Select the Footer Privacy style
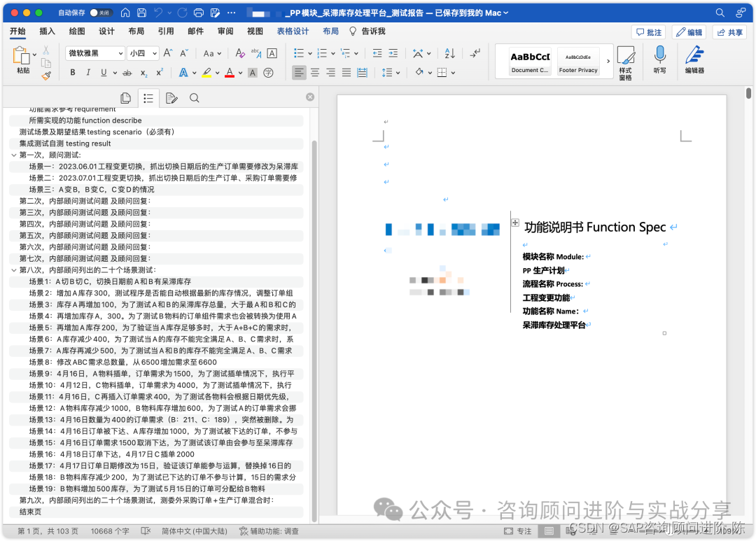The height and width of the screenshot is (541, 756). (578, 61)
